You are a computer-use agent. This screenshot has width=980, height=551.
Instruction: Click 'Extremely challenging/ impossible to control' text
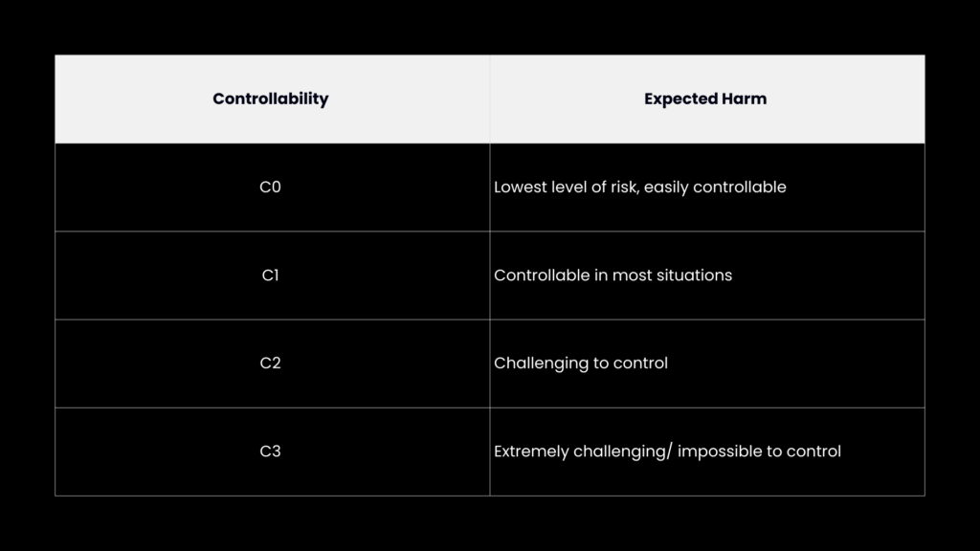pos(667,452)
